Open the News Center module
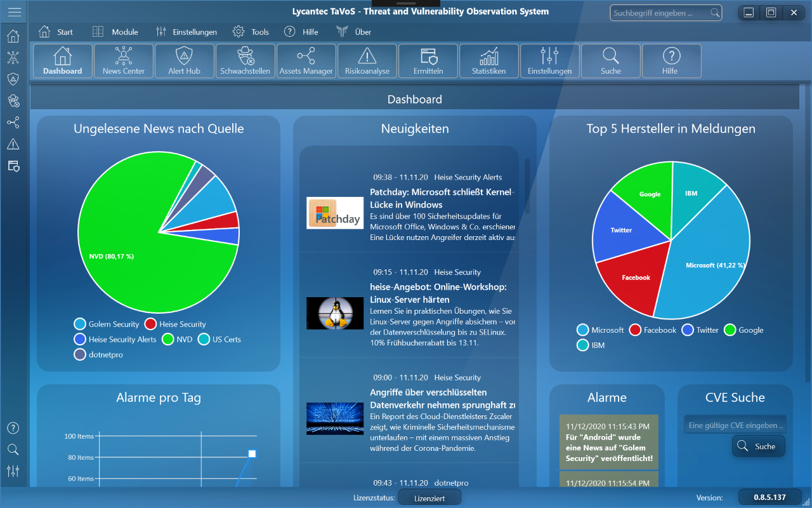The image size is (812, 508). pyautogui.click(x=124, y=61)
